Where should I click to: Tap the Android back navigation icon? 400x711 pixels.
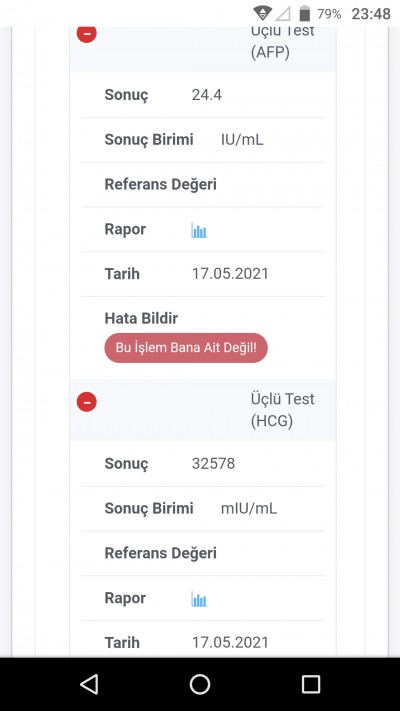point(89,684)
